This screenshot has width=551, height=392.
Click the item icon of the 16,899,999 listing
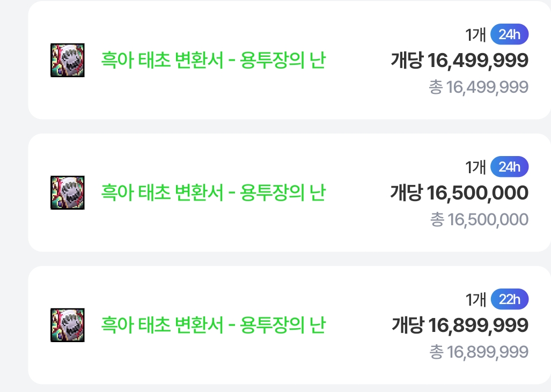(68, 325)
